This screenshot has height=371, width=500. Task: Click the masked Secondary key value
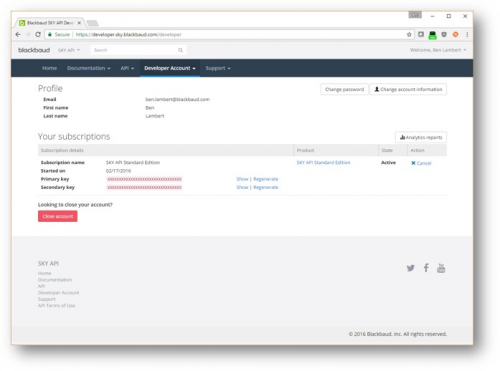coord(144,187)
